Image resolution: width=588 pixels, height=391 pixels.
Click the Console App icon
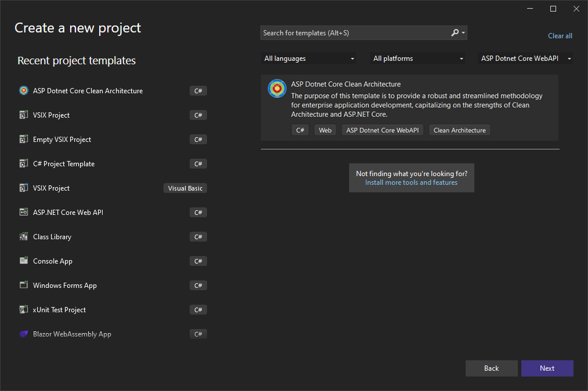point(24,261)
